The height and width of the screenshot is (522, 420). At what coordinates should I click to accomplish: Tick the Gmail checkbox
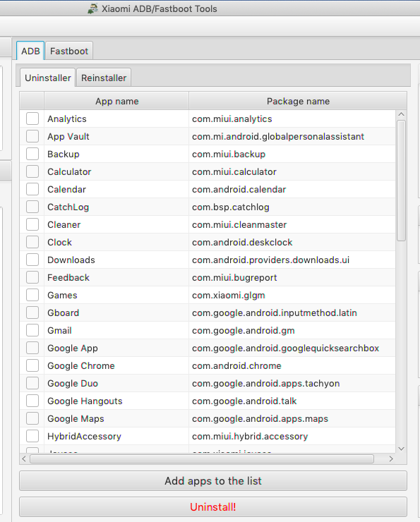click(32, 330)
